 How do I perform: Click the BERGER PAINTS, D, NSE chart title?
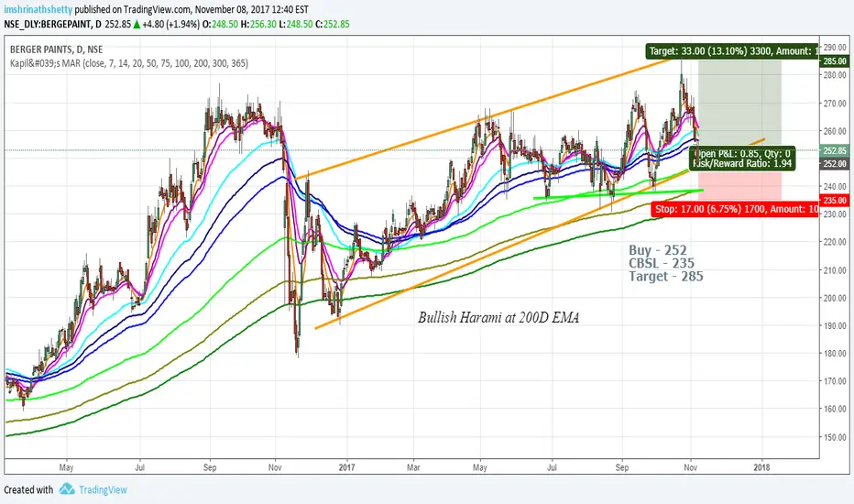pyautogui.click(x=56, y=49)
